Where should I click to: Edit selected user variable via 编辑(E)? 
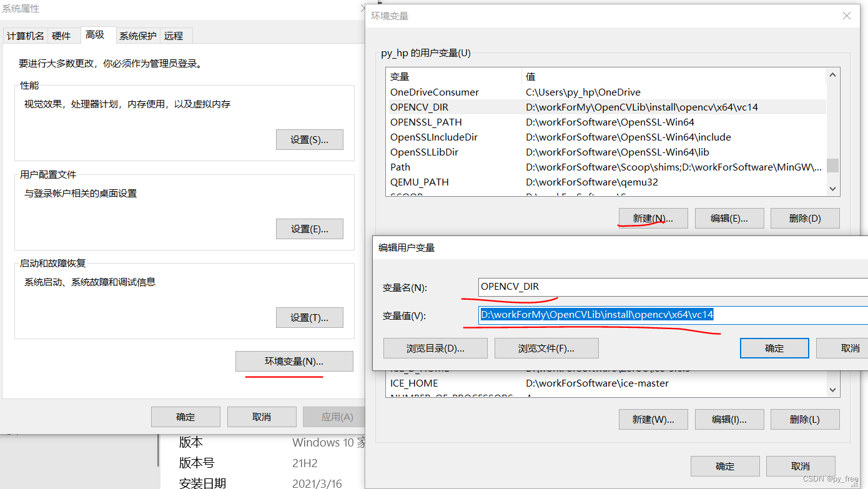729,218
